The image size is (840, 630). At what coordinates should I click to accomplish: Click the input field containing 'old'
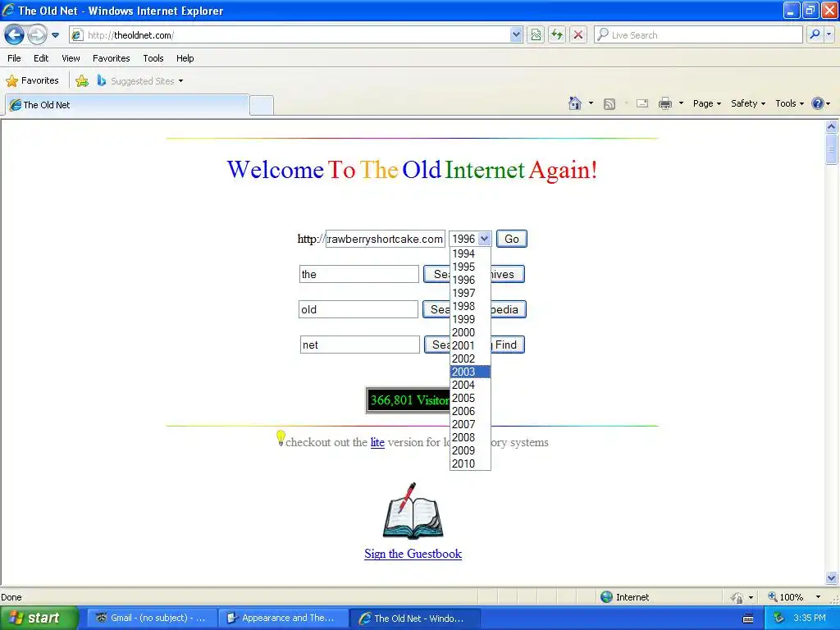coord(358,309)
